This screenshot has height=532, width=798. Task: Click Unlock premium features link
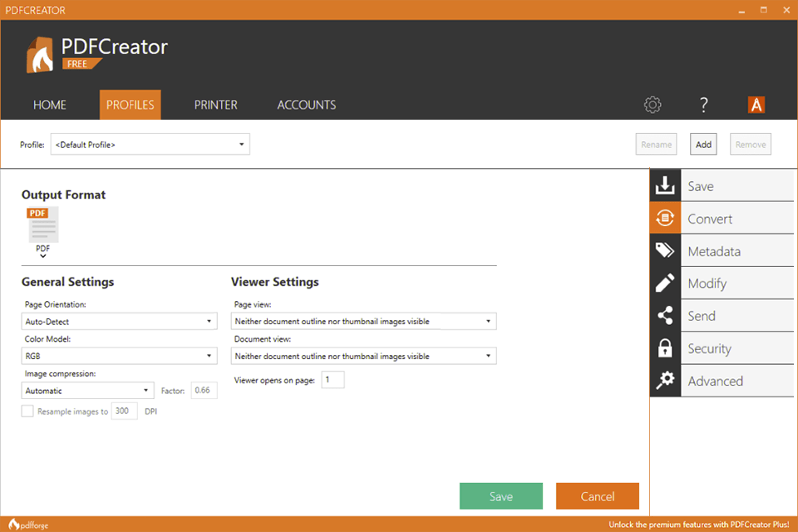(x=699, y=525)
